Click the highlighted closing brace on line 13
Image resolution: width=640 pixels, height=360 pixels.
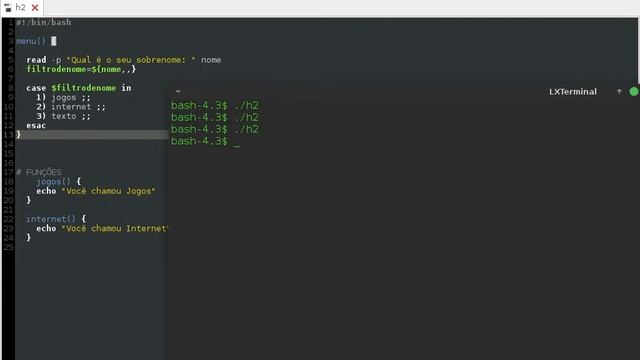[18, 134]
